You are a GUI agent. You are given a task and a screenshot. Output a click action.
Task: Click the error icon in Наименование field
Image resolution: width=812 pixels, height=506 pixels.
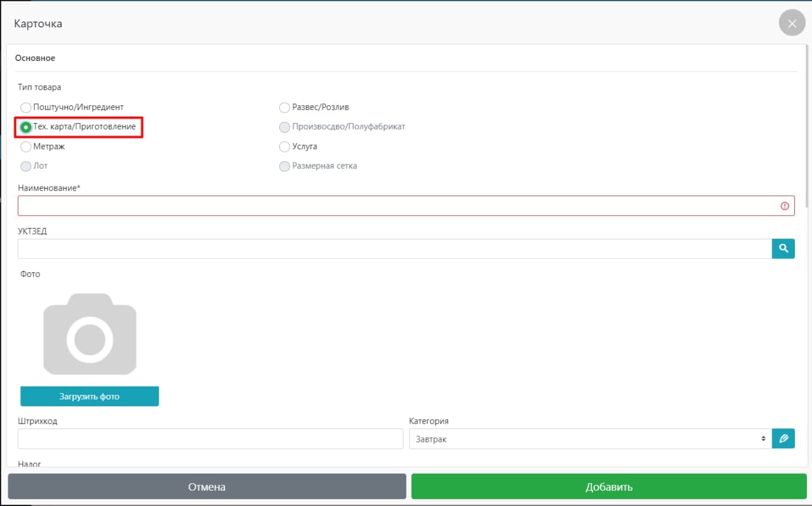click(x=785, y=206)
